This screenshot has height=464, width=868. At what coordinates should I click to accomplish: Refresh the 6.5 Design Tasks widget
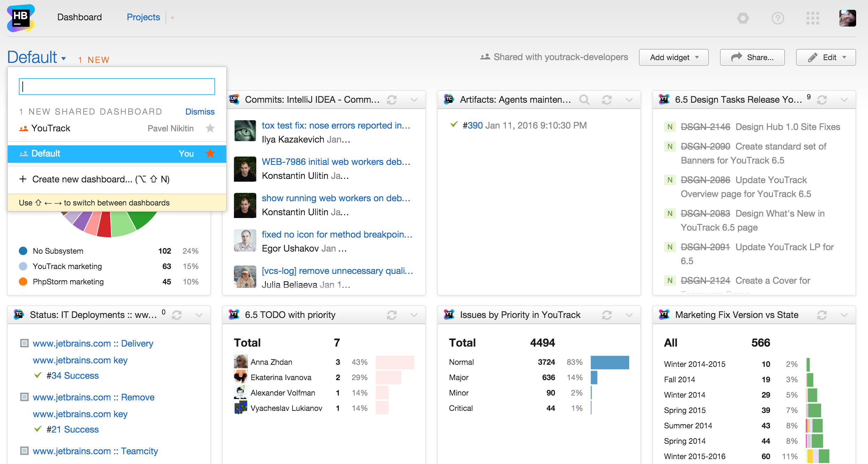[822, 100]
